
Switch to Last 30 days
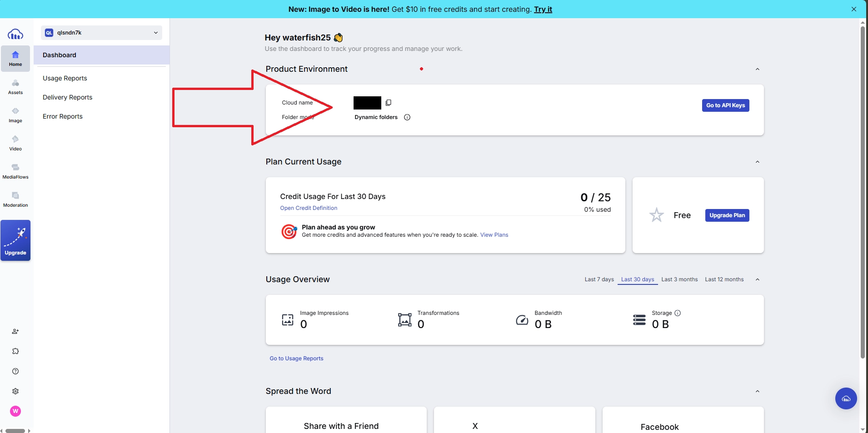click(x=638, y=279)
